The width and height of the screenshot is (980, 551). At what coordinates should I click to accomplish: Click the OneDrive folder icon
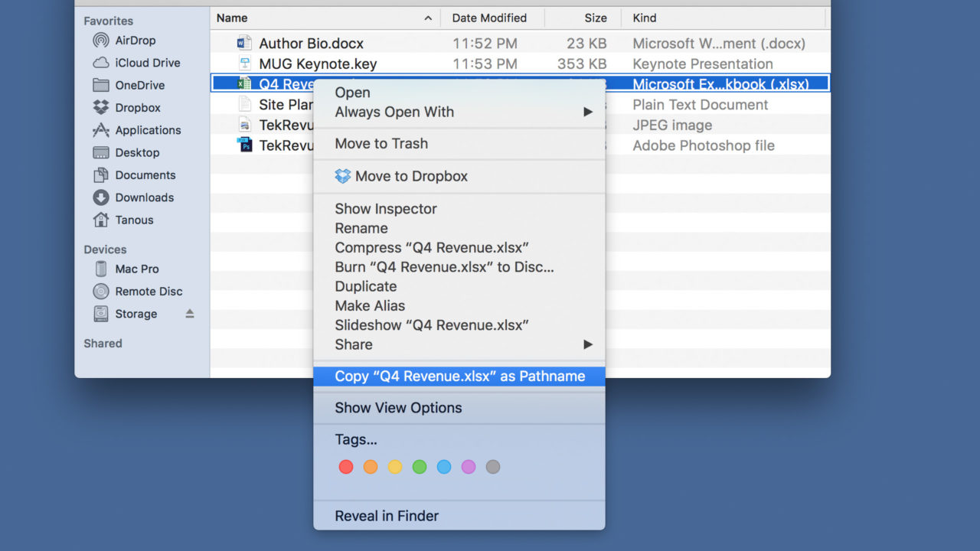coord(101,85)
